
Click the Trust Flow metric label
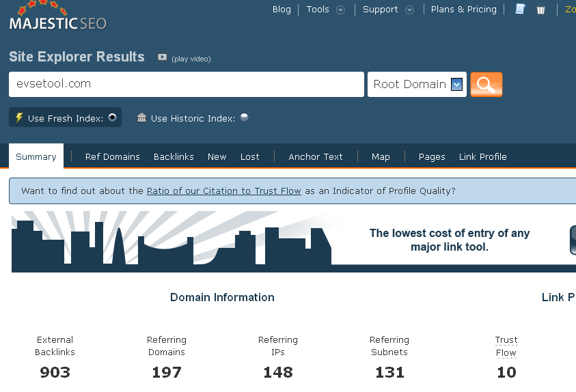tap(506, 346)
